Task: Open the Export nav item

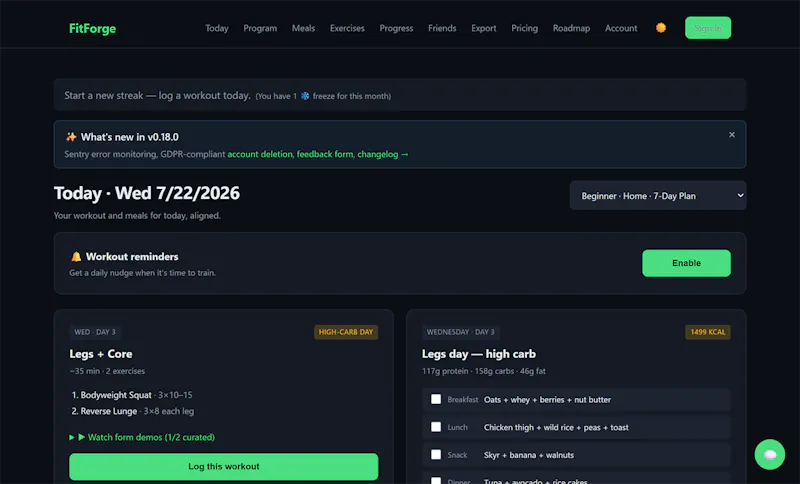Action: 484,28
